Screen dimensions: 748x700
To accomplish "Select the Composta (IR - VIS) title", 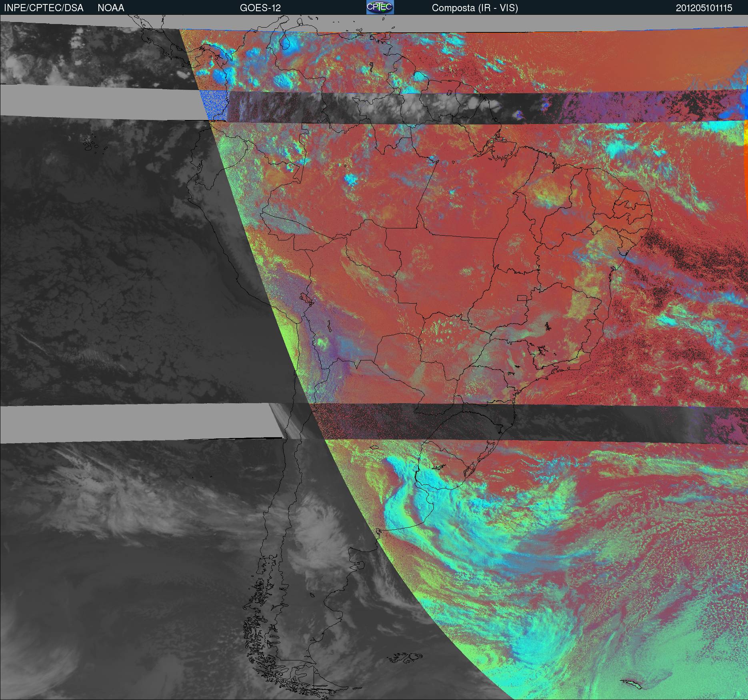I will tap(475, 8).
